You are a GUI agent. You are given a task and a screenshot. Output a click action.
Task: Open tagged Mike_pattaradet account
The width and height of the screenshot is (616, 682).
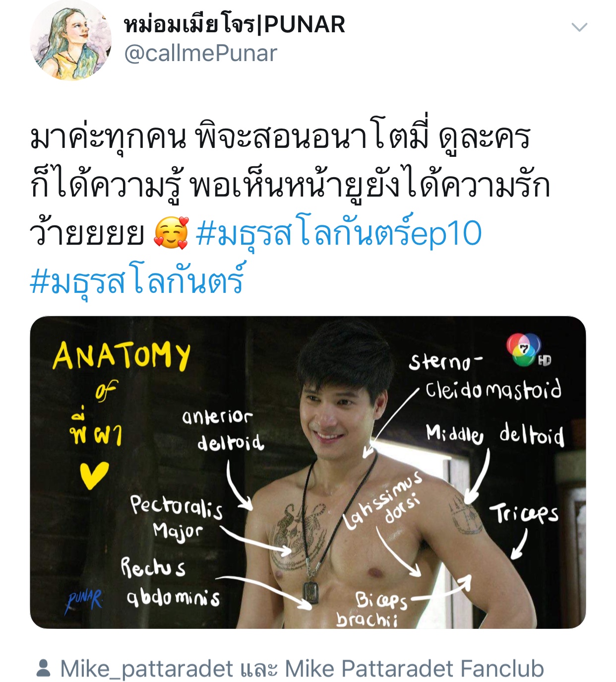tap(147, 669)
